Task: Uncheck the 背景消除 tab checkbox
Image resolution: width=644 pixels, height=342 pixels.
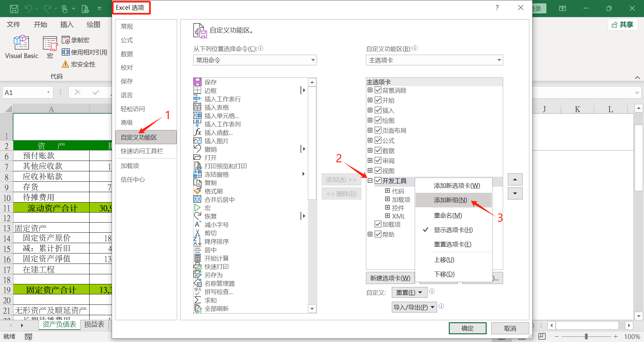Action: click(378, 90)
